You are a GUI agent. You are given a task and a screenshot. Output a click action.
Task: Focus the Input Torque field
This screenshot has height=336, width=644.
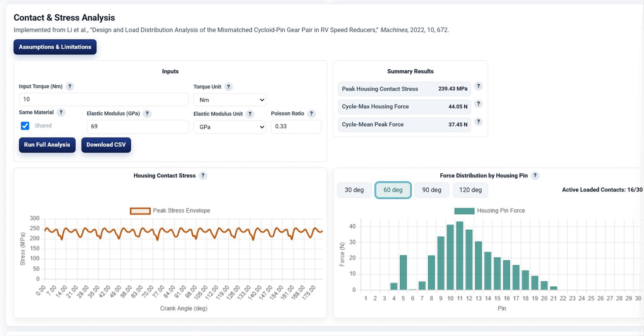pyautogui.click(x=104, y=99)
